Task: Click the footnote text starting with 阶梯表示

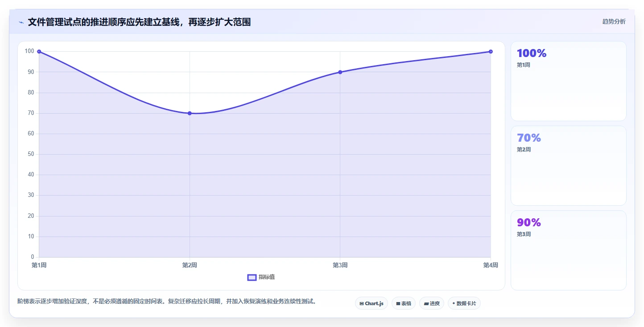Action: (x=168, y=302)
